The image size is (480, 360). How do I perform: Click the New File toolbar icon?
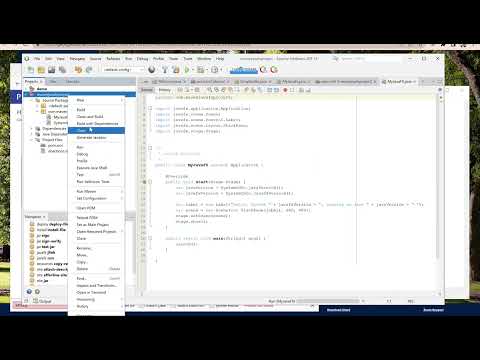tap(31, 70)
